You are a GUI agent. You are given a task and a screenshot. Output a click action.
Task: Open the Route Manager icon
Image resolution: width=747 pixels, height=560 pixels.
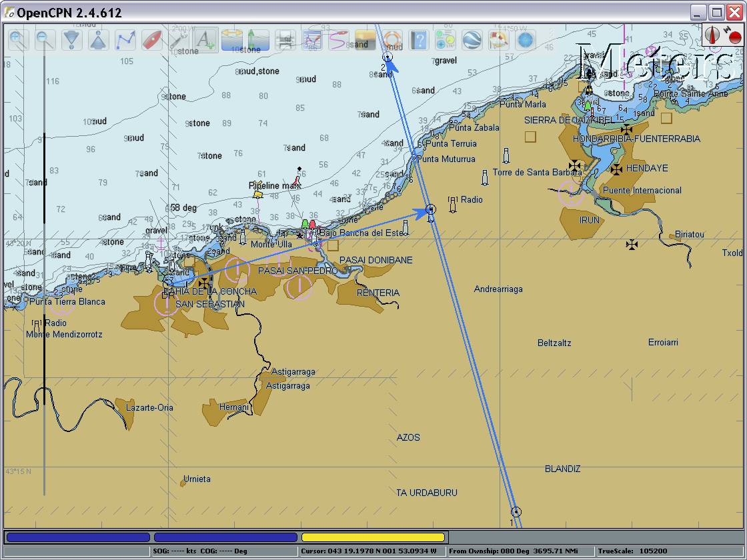(312, 40)
